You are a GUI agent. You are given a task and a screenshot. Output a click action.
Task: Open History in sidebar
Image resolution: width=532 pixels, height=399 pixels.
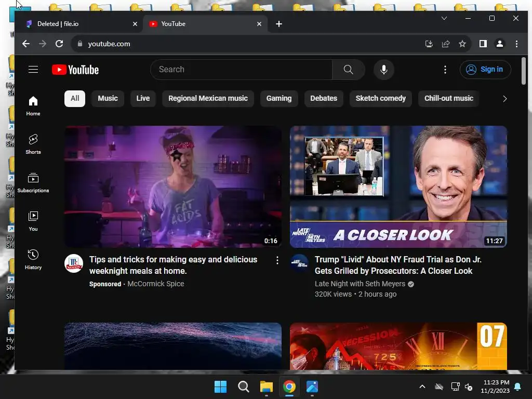[33, 260]
